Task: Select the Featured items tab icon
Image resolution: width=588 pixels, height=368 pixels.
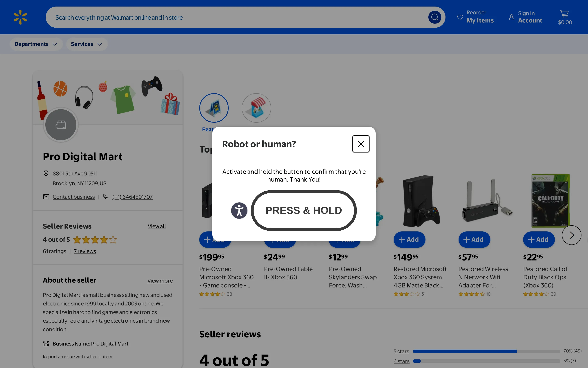Action: tap(214, 108)
